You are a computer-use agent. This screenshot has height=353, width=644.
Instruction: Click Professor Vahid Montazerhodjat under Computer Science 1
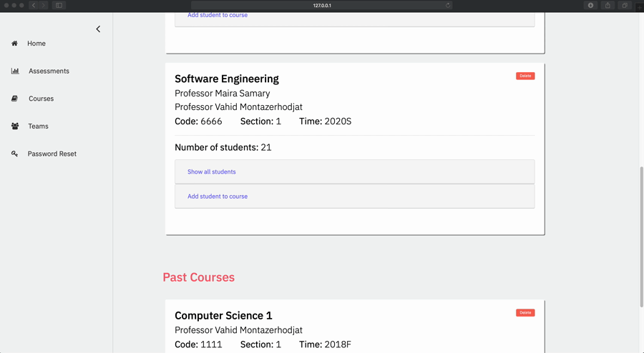click(x=238, y=330)
